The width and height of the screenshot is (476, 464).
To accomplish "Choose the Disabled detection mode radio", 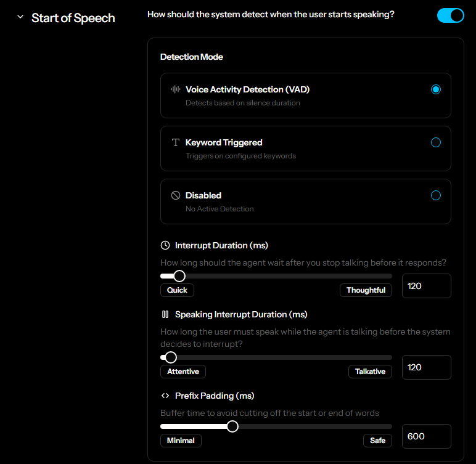I will coord(436,195).
